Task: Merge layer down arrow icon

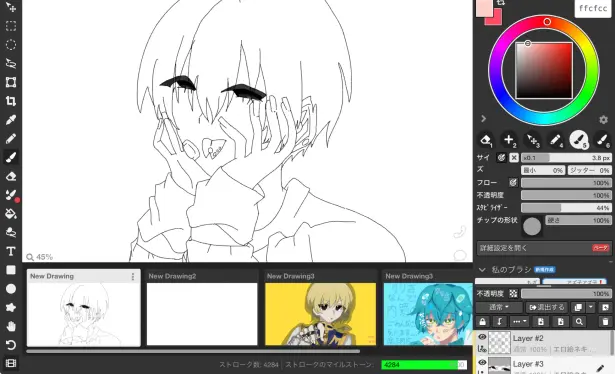Action: 499,322
